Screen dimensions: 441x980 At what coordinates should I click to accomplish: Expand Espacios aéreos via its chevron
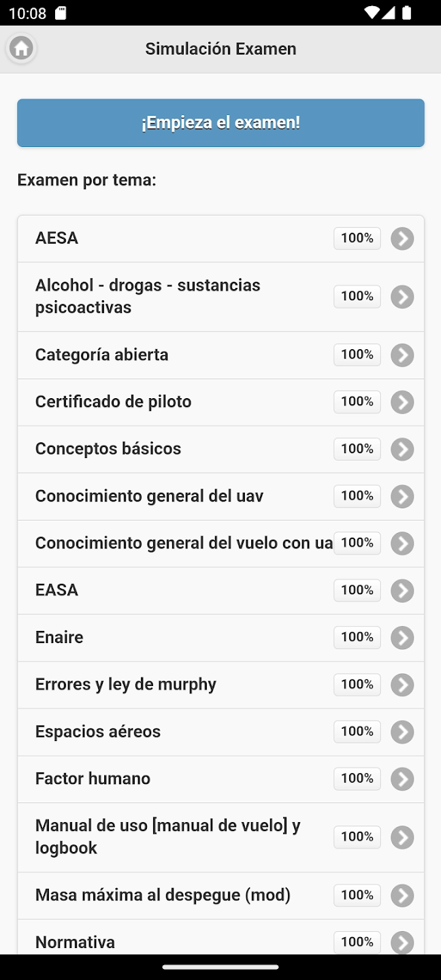point(402,732)
